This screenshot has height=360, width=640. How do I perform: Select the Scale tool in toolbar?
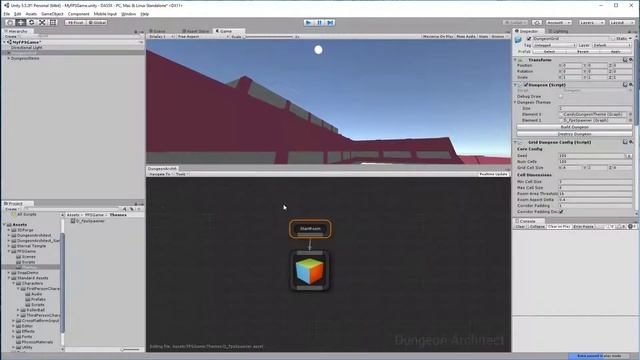pyautogui.click(x=42, y=22)
